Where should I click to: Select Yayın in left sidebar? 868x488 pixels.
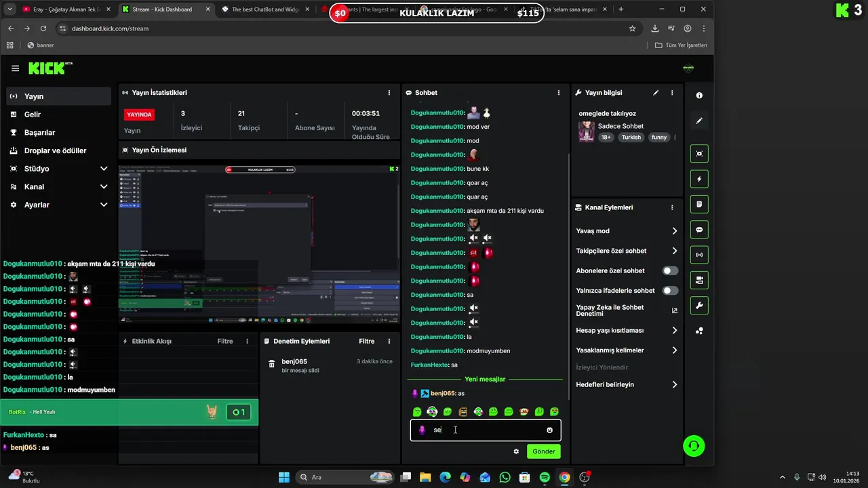59,96
